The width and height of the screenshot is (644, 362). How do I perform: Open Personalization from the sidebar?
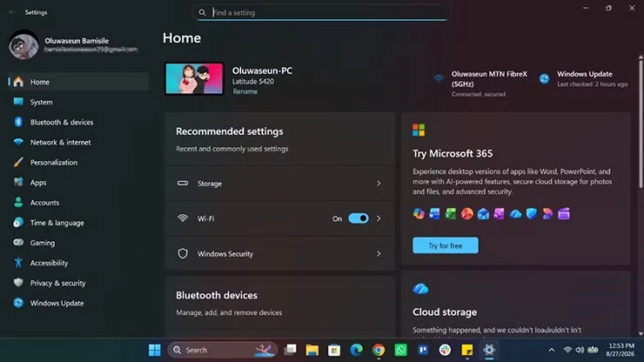click(78, 163)
